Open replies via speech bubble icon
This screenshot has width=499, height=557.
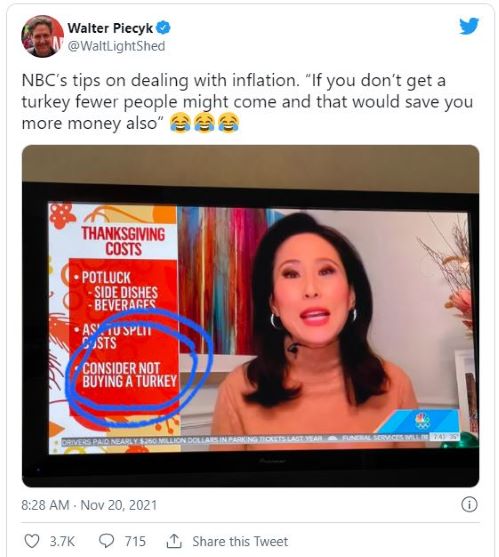[x=106, y=541]
